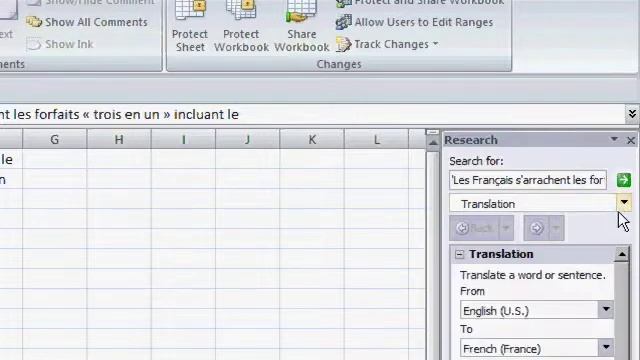The height and width of the screenshot is (360, 640).
Task: Open the Protect Workbook tool
Action: [x=241, y=27]
